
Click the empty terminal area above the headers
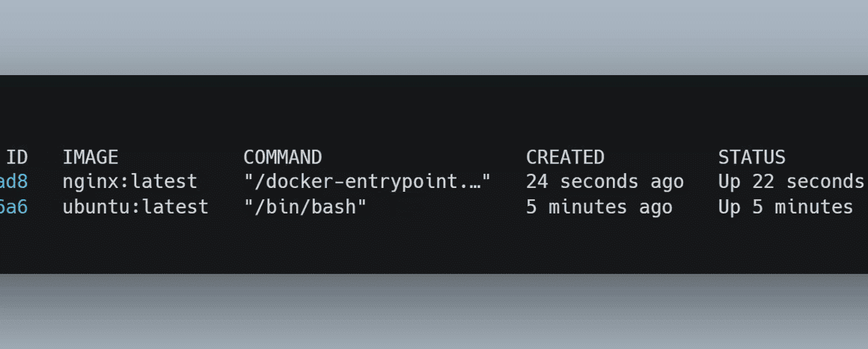434,111
